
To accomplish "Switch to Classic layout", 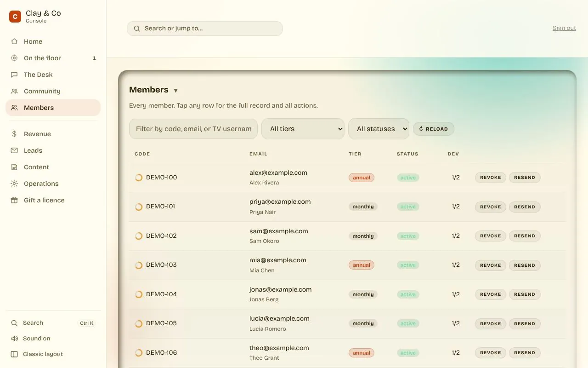I will coord(53,354).
